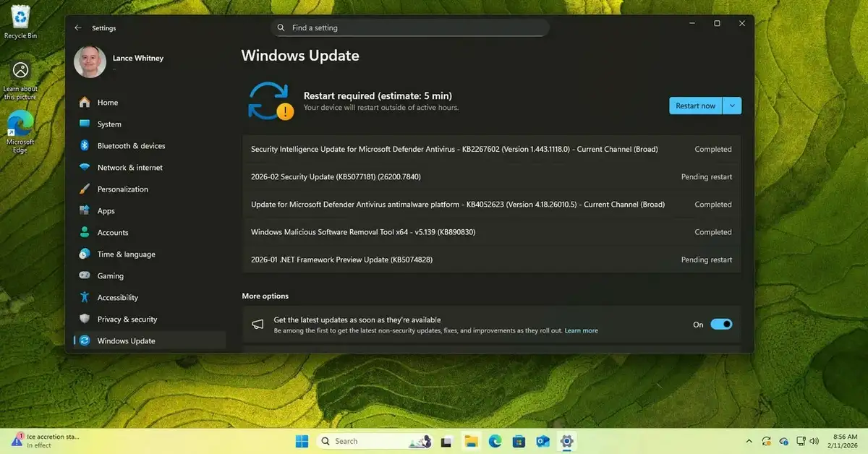Screen dimensions: 868x454
Task: Open Network & internet settings
Action: 130,167
